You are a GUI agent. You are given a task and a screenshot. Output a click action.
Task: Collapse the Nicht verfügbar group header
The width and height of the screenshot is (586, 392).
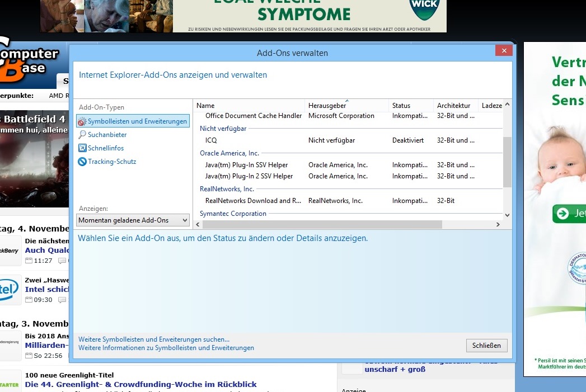point(223,129)
